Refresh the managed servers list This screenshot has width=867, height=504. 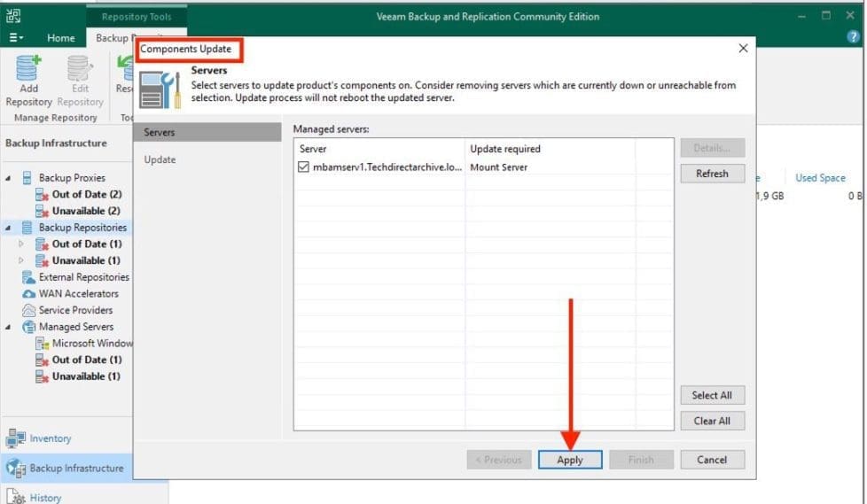(x=712, y=174)
